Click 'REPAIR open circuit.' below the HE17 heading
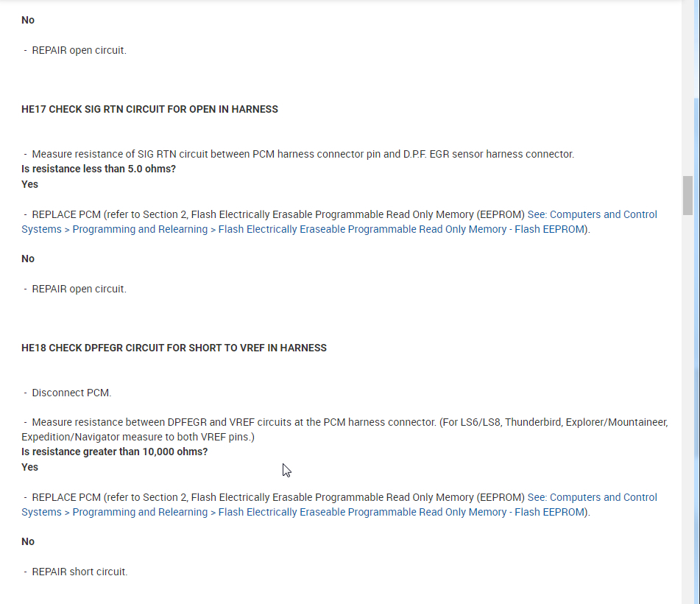Image resolution: width=700 pixels, height=604 pixels. click(79, 289)
